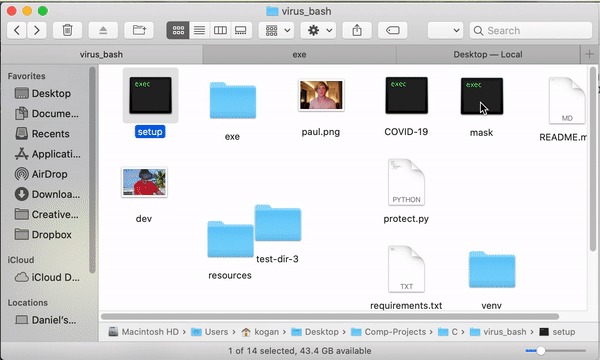
Task: Click the edit tags toolbar button
Action: point(393,30)
